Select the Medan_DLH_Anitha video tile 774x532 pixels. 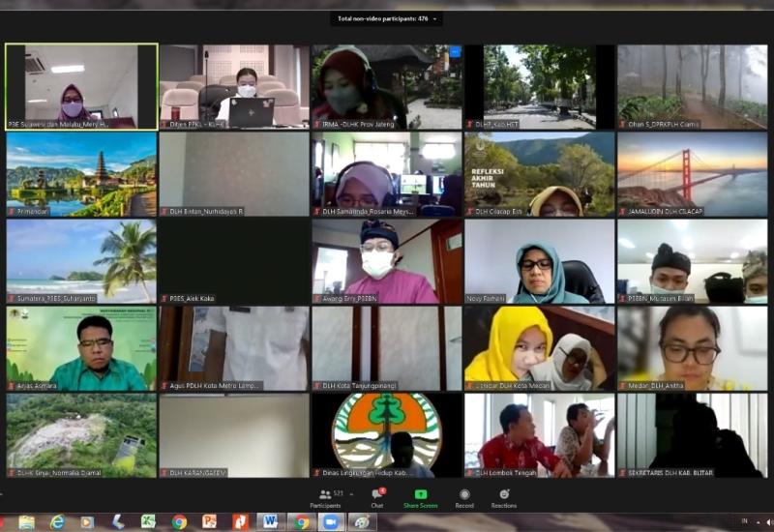pyautogui.click(x=691, y=348)
